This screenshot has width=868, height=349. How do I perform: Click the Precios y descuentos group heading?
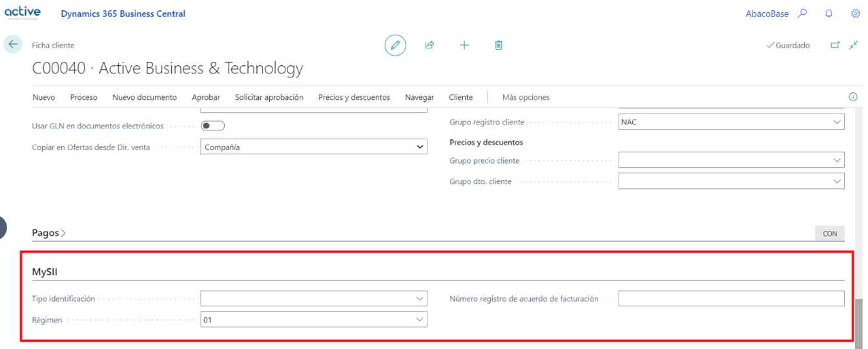486,142
